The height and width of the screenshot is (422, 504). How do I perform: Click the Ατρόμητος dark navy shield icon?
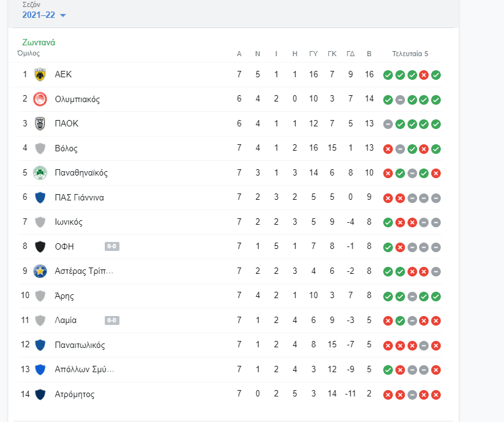[x=40, y=394]
